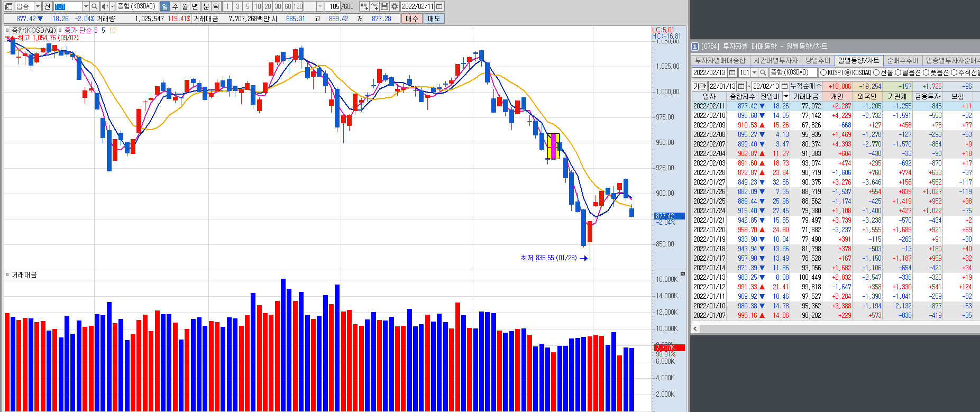Image resolution: width=980 pixels, height=412 pixels.
Task: Switch to the 당일추이 tab
Action: coord(818,60)
